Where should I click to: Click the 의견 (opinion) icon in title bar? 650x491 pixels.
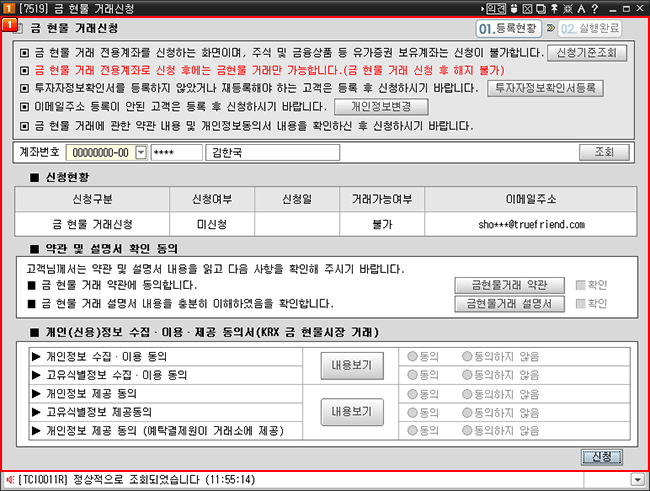pos(497,8)
